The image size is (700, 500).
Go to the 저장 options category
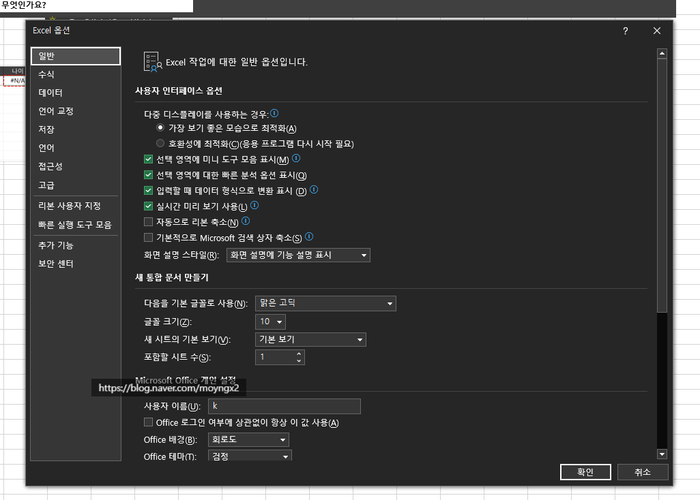[x=76, y=129]
